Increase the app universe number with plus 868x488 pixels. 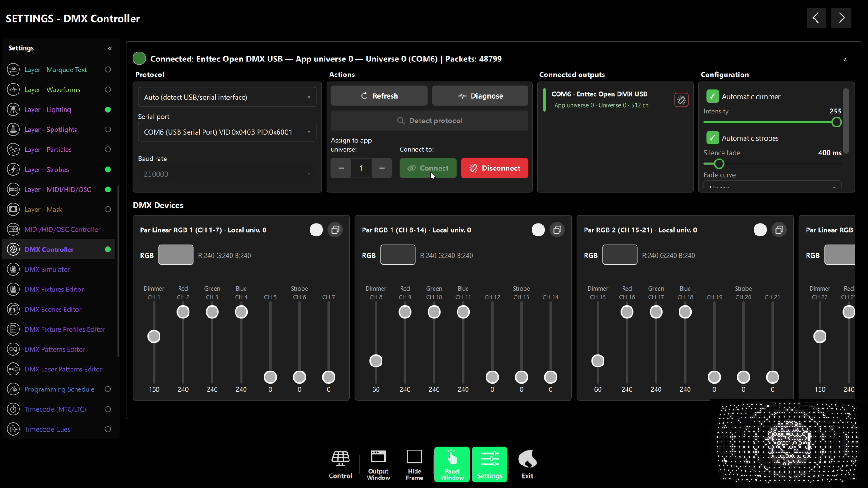coord(382,168)
